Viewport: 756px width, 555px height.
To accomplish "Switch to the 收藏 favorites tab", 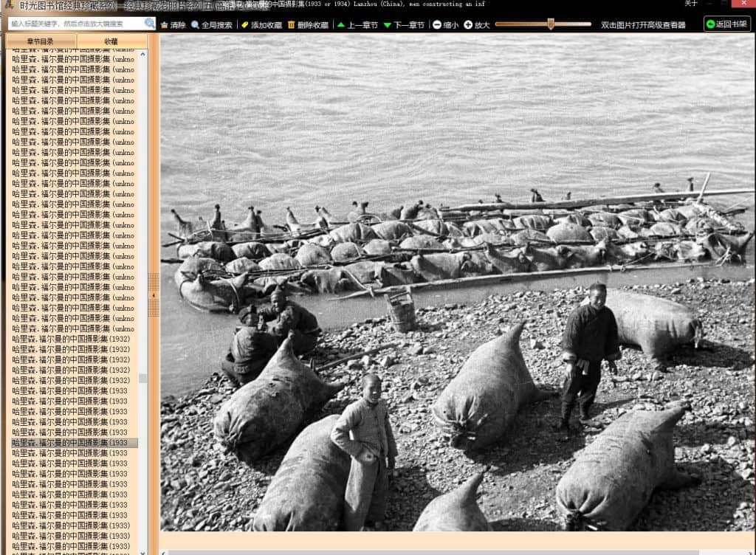I will (x=111, y=41).
